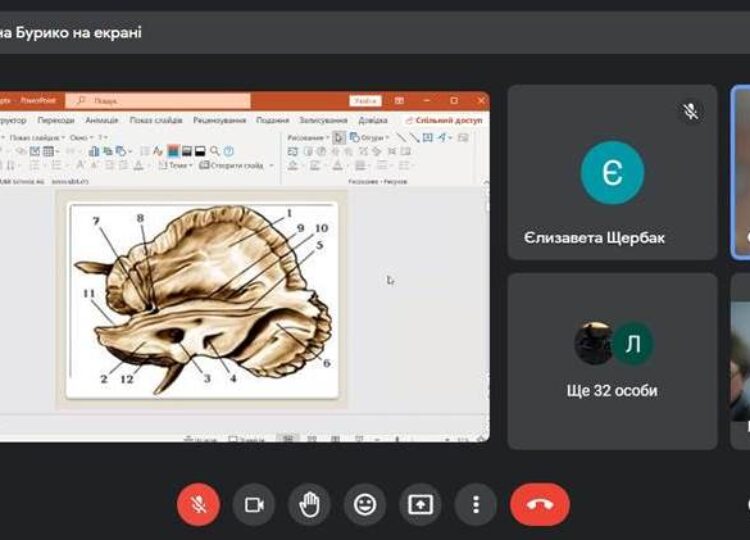Click the present screen button
750x540 pixels.
pyautogui.click(x=420, y=504)
